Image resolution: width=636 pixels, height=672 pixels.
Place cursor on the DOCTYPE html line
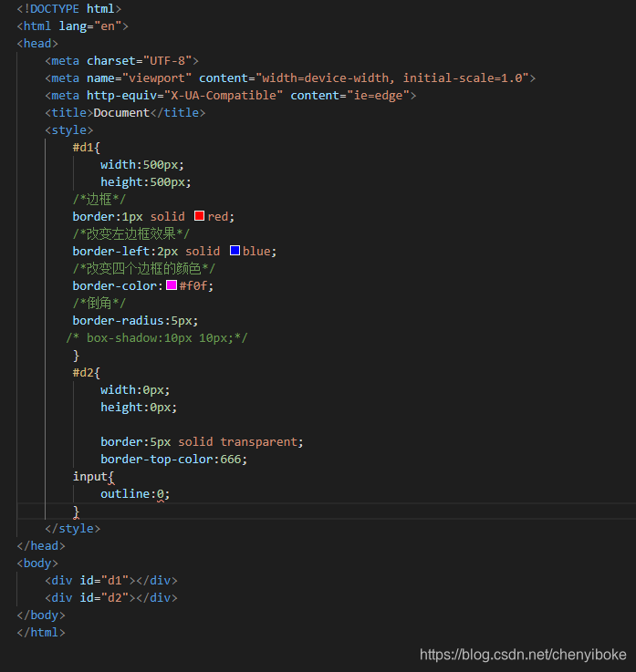click(x=69, y=8)
